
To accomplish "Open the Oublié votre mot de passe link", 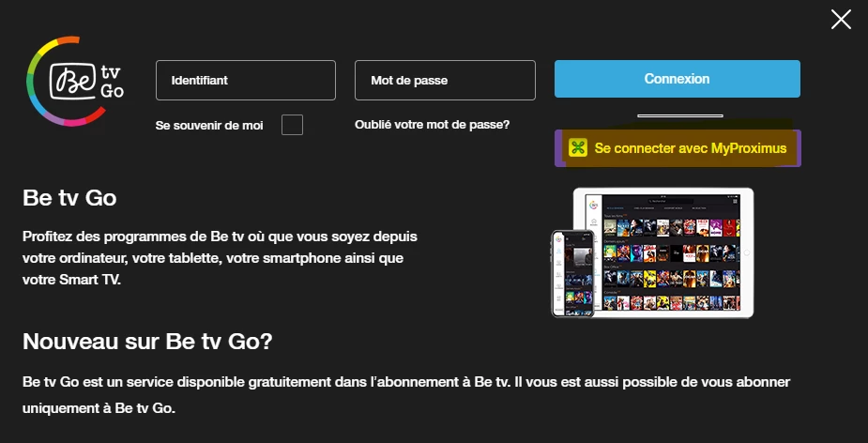I will tap(432, 125).
